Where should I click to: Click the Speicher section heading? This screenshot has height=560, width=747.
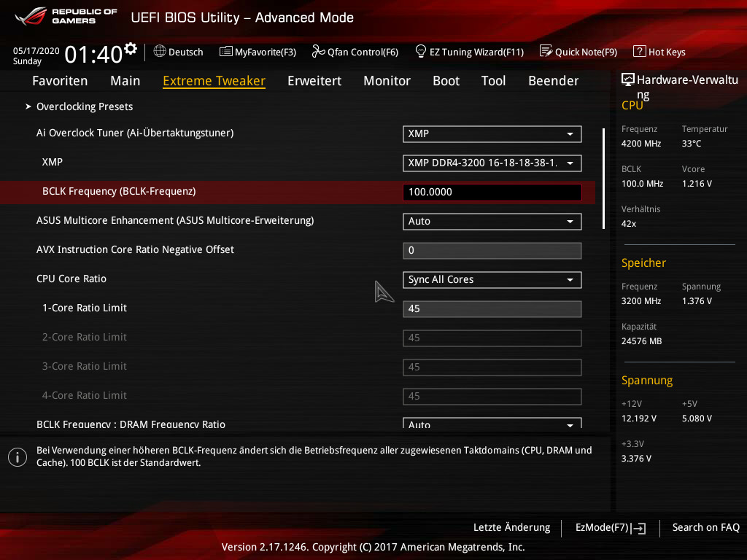[643, 262]
